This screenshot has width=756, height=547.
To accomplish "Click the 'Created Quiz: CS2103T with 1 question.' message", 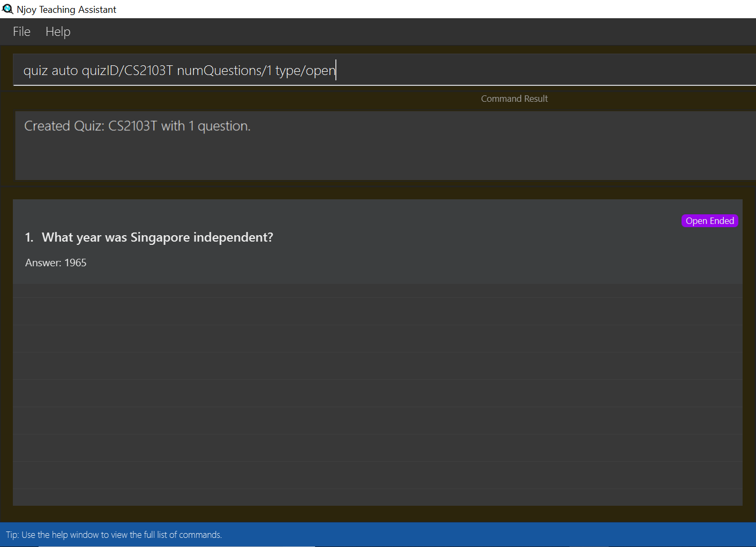I will click(137, 126).
